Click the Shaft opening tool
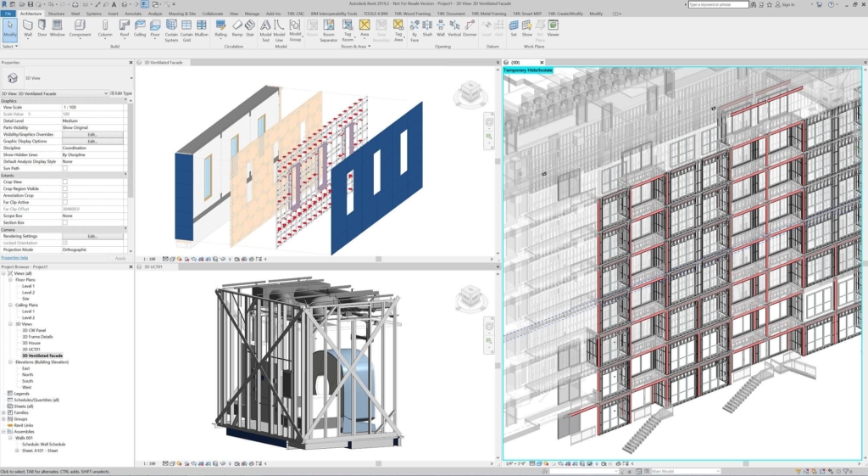Viewport: 868px width, 476px height. click(x=427, y=28)
